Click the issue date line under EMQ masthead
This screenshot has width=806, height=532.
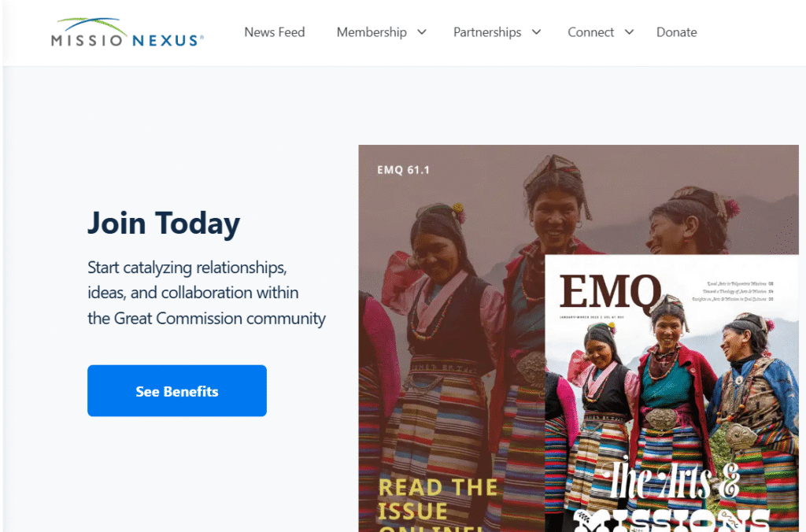592,317
